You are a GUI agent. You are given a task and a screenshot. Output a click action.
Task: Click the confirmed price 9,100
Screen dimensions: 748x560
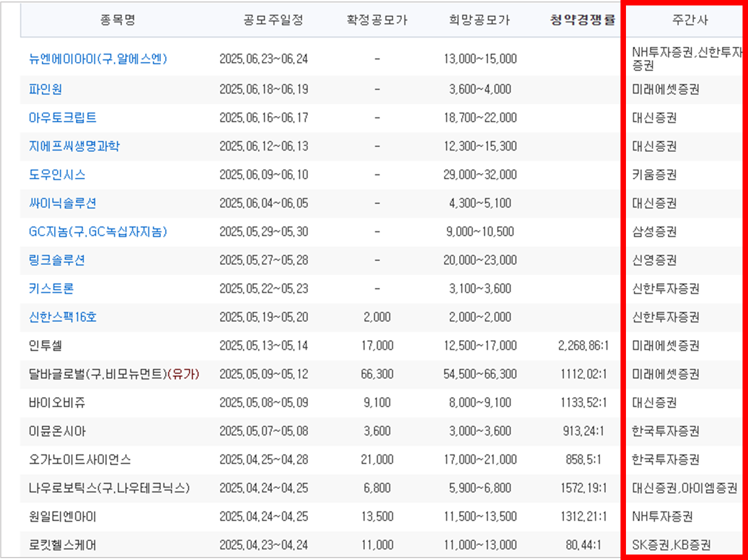[x=377, y=403]
